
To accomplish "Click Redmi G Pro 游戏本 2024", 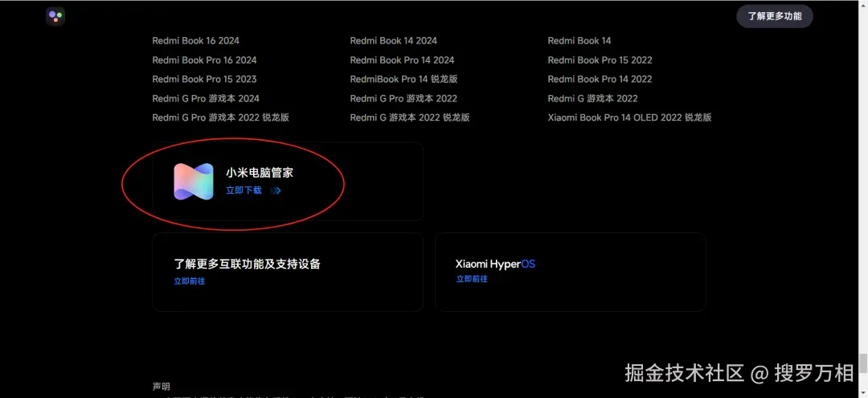I will pos(206,99).
